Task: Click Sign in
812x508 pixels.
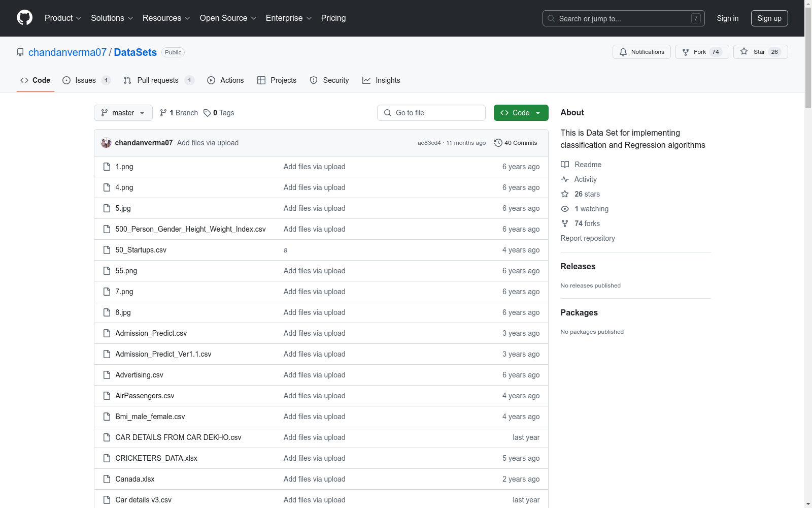Action: [727, 18]
